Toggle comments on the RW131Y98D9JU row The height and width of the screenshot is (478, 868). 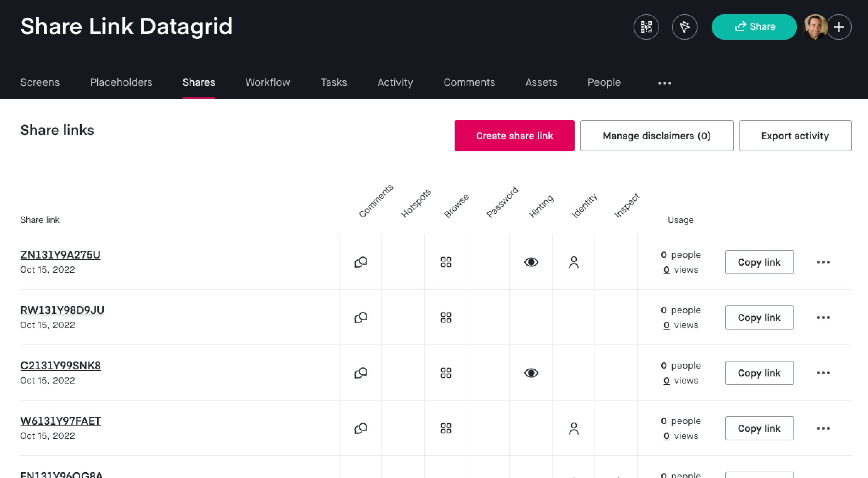[x=360, y=317]
